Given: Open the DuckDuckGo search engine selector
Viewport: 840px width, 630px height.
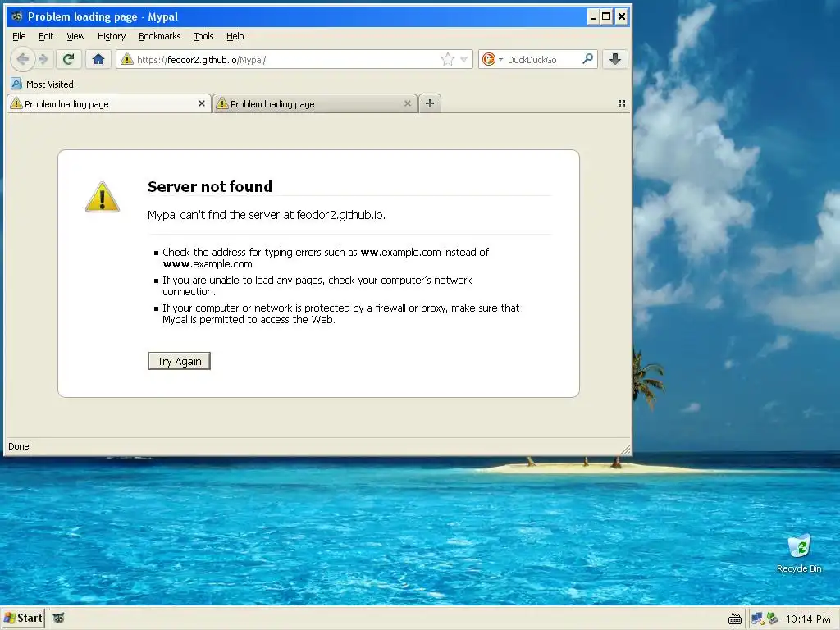Looking at the screenshot, I should pyautogui.click(x=492, y=59).
